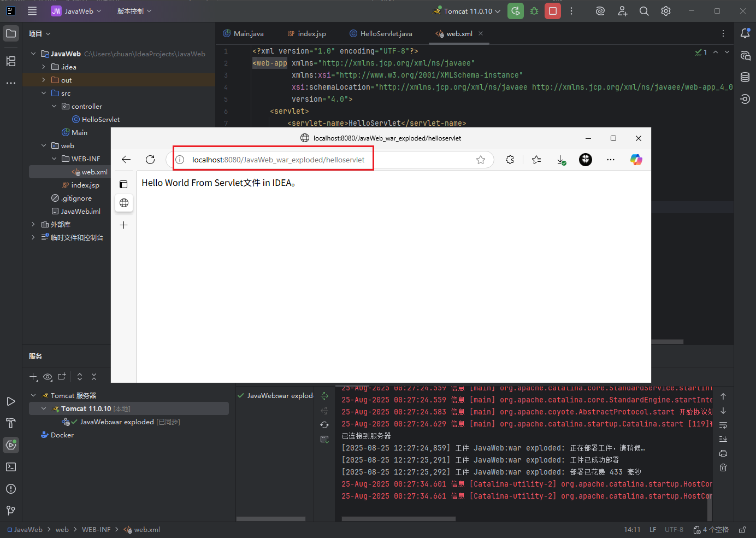Toggle the Services tool window icon
Viewport: 756px width, 538px height.
pos(11,445)
